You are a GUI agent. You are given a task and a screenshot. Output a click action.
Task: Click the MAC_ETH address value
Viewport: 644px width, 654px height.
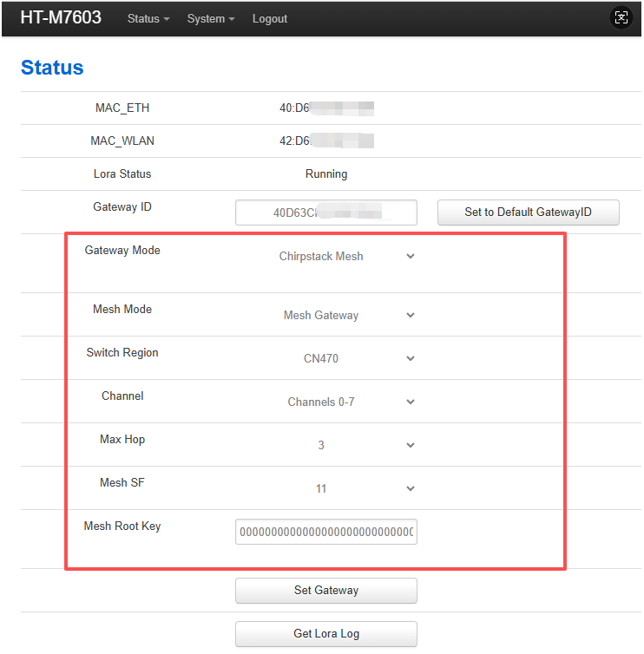(x=326, y=108)
